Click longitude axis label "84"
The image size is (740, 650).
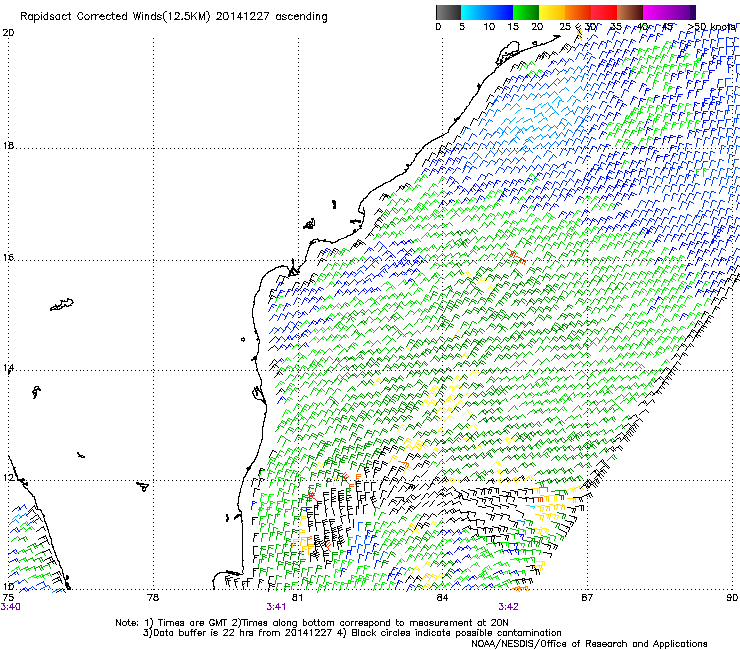(x=442, y=597)
